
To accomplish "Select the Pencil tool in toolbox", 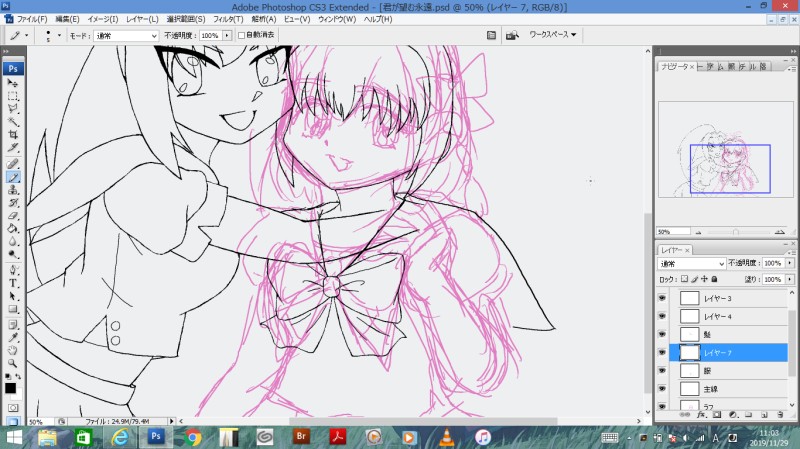I will tap(13, 177).
